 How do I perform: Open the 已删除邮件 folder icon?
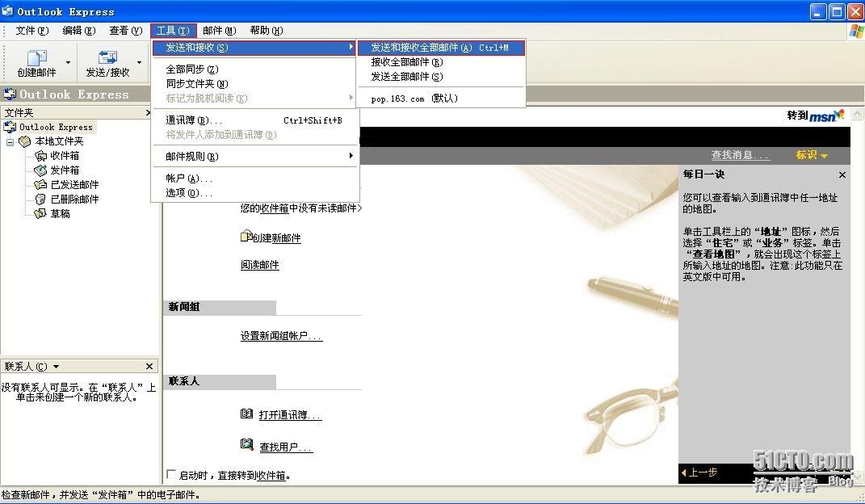tap(40, 199)
